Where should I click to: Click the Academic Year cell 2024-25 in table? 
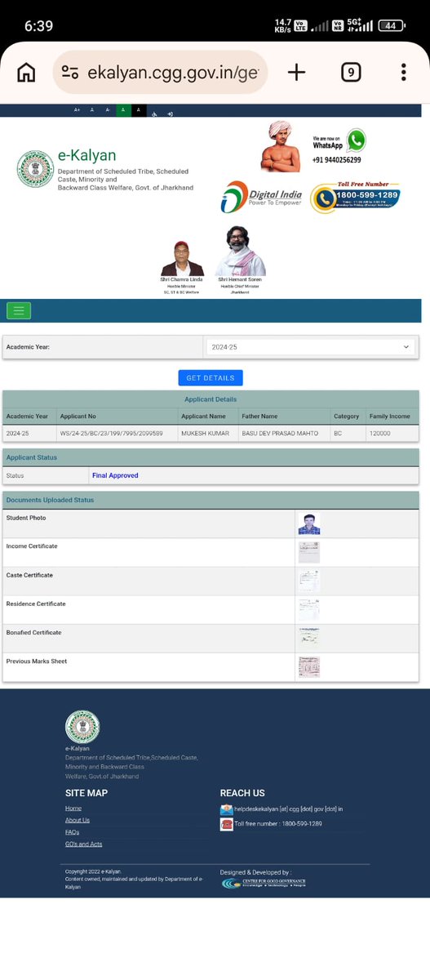coord(18,434)
